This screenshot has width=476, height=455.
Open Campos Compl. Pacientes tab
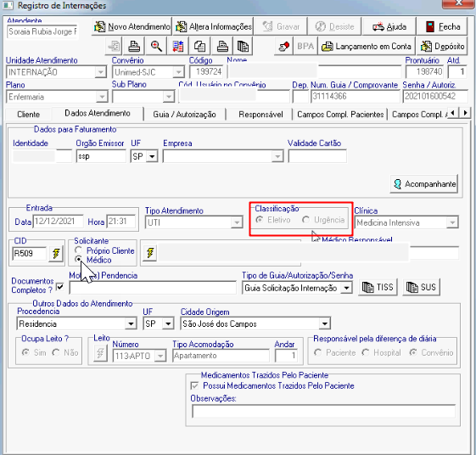pos(340,115)
